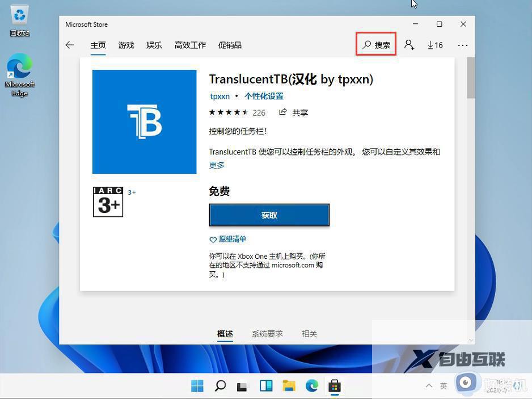Open publisher page tpxxn
The image size is (532, 399).
point(219,96)
